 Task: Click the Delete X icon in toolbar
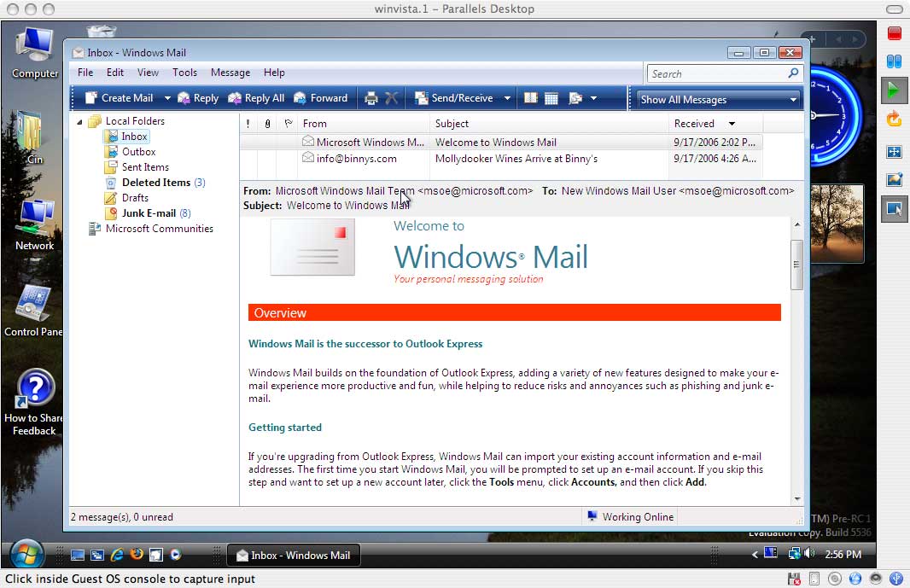(x=392, y=98)
